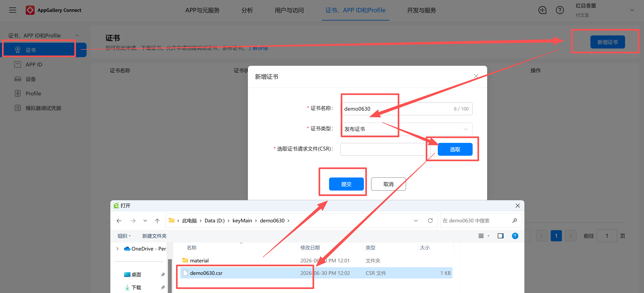Sort by the 类型 column
644x293 pixels.
pyautogui.click(x=370, y=248)
